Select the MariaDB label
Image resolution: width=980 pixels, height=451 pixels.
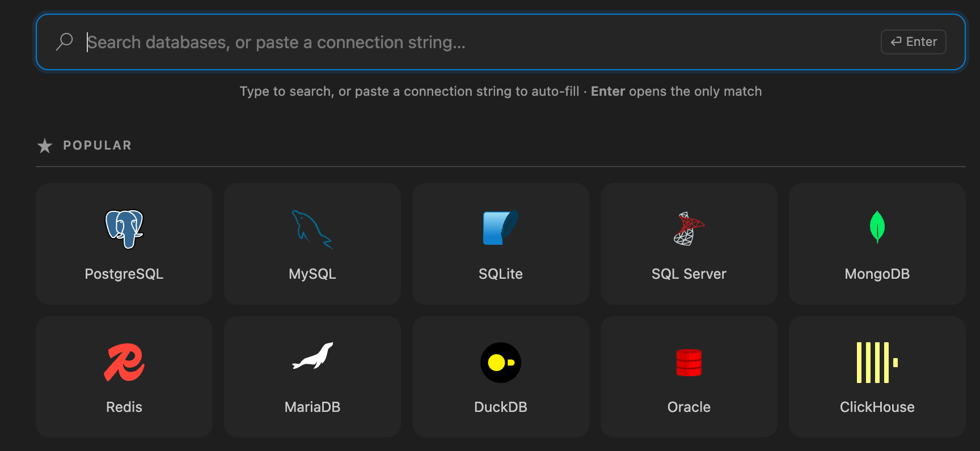(x=312, y=407)
